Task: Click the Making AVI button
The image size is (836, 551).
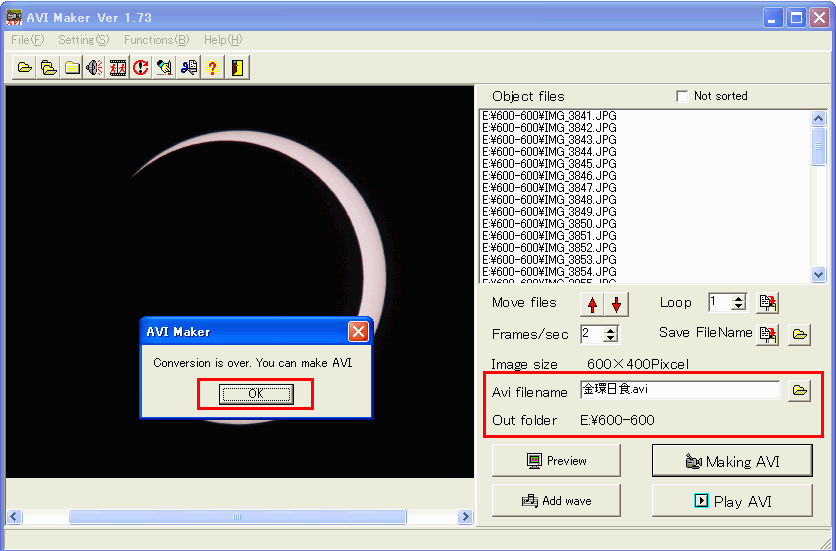Action: pyautogui.click(x=730, y=461)
